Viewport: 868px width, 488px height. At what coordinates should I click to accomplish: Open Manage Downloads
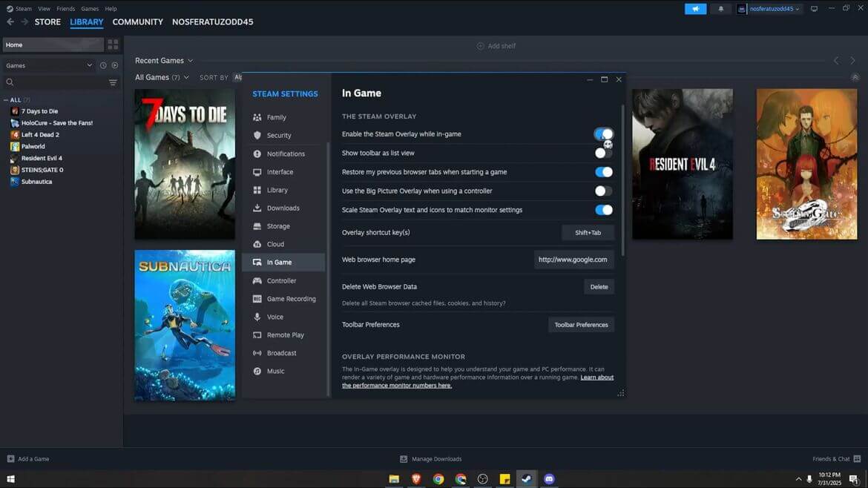click(431, 458)
